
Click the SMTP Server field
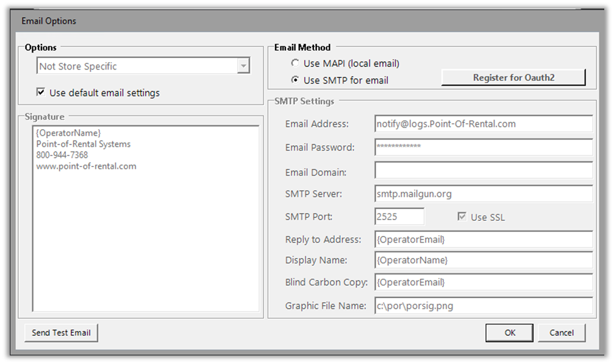[x=483, y=194]
